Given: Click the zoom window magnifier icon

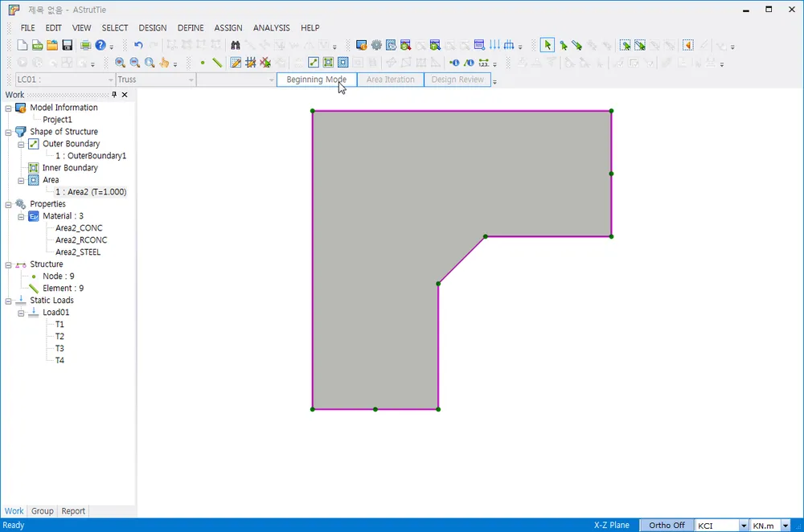Looking at the screenshot, I should [150, 63].
